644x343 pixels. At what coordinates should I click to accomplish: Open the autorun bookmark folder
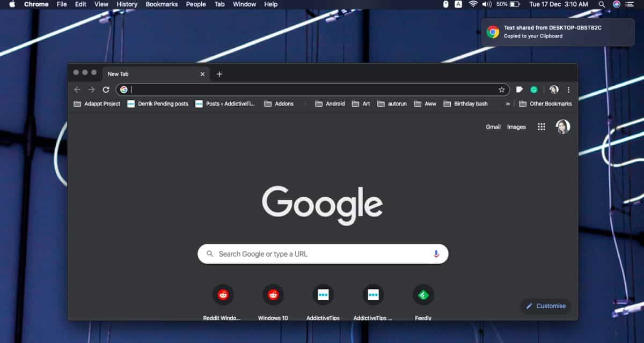coord(392,103)
